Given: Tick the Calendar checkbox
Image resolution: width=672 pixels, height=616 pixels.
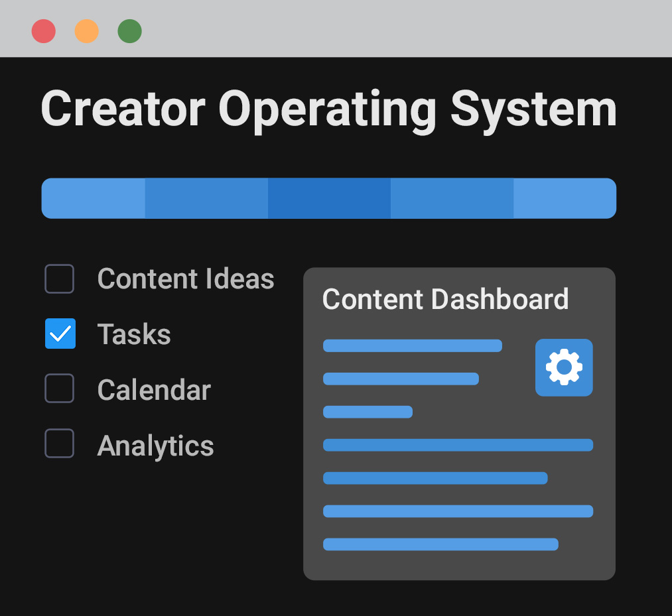Looking at the screenshot, I should 60,389.
